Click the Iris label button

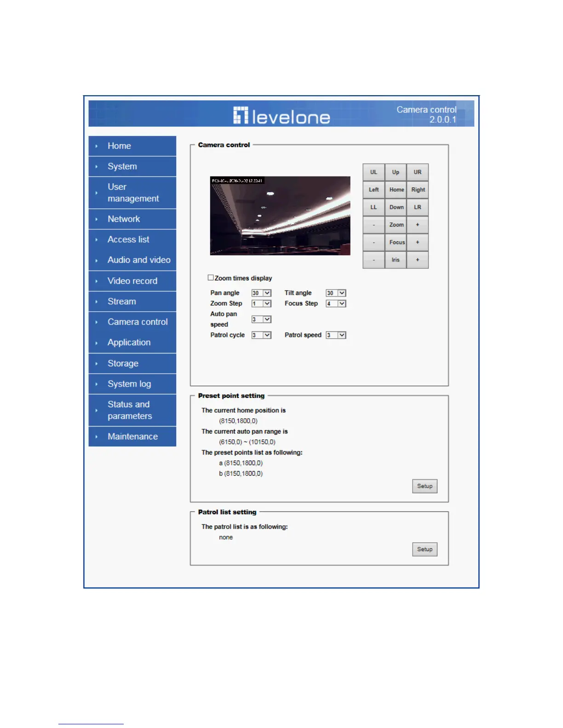[396, 260]
